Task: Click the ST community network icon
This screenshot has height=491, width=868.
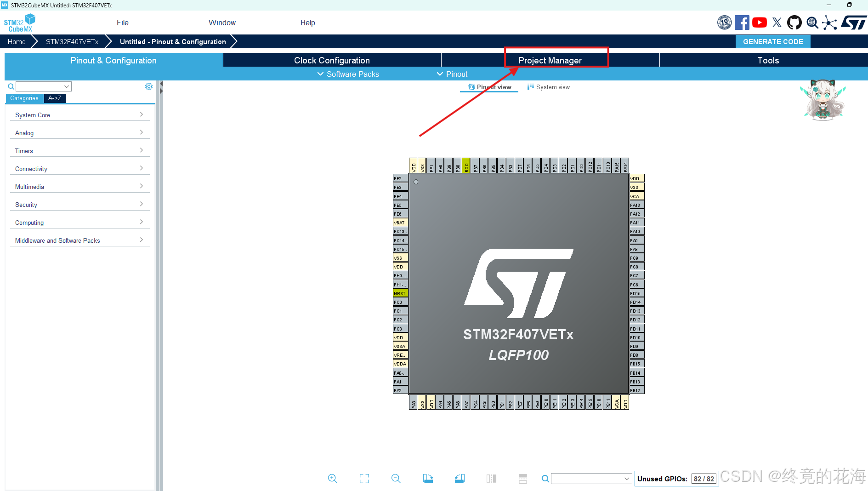Action: coord(829,23)
